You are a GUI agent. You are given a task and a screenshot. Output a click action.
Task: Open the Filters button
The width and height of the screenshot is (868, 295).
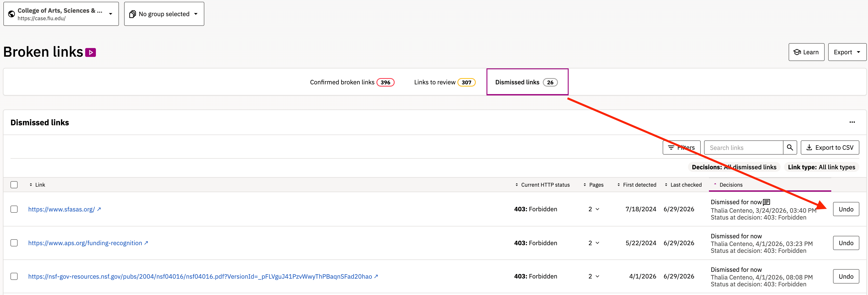coord(681,147)
